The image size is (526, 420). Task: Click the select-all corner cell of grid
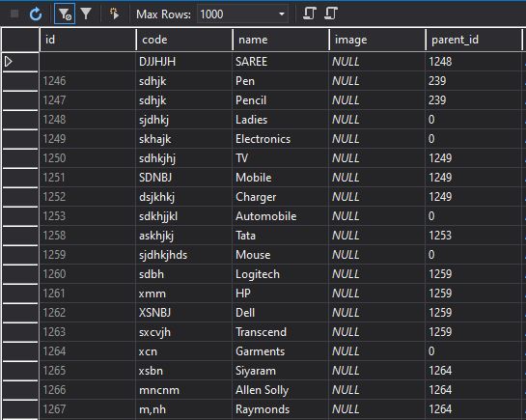pos(20,40)
